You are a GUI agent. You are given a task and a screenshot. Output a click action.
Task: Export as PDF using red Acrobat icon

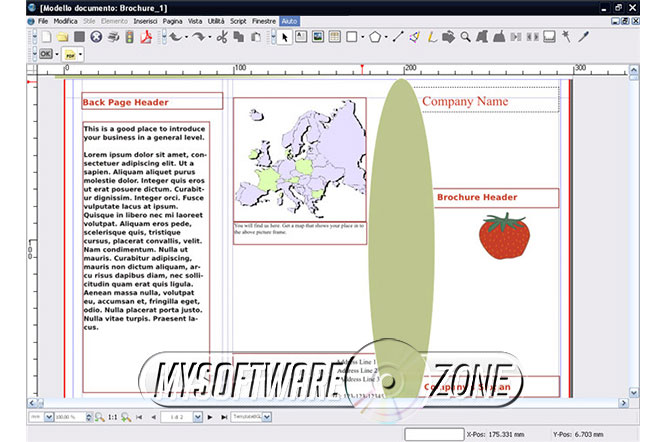click(x=145, y=37)
